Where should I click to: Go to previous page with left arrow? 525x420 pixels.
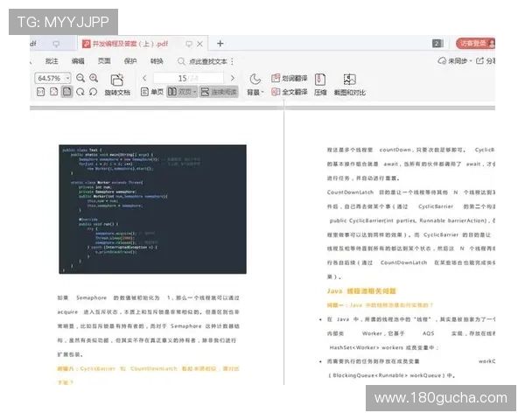145,78
